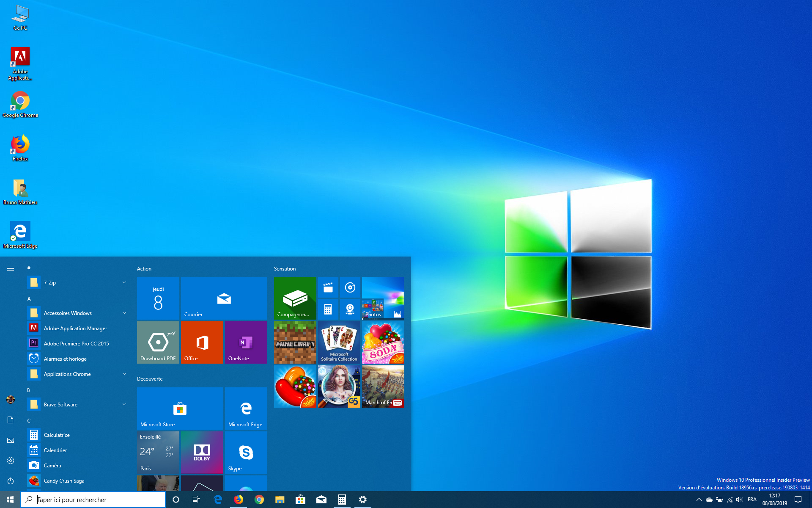Launch Groove Musique from its tile
The height and width of the screenshot is (508, 812).
(350, 288)
